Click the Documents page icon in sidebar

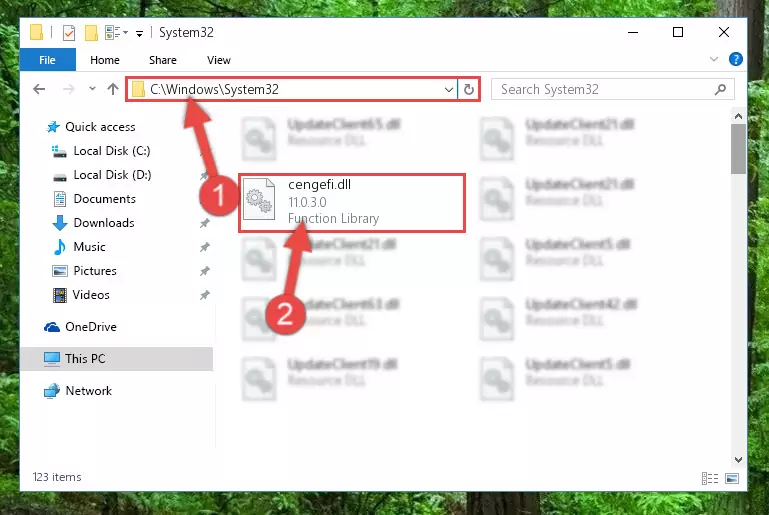pyautogui.click(x=60, y=199)
